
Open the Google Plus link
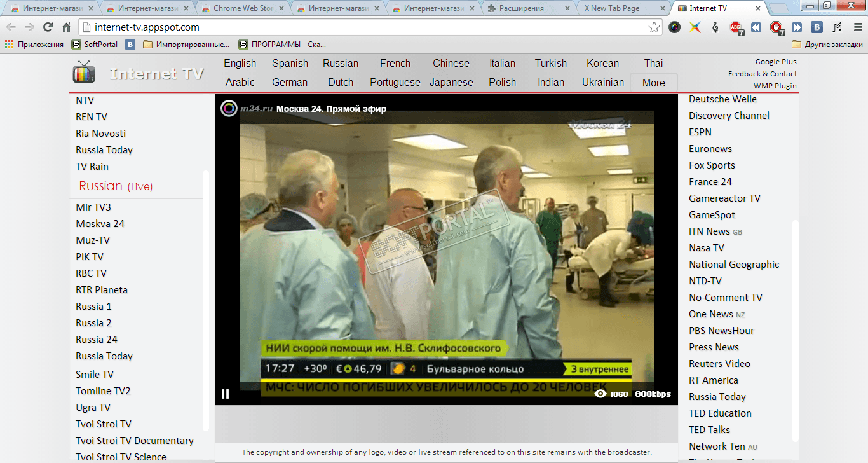tap(776, 62)
